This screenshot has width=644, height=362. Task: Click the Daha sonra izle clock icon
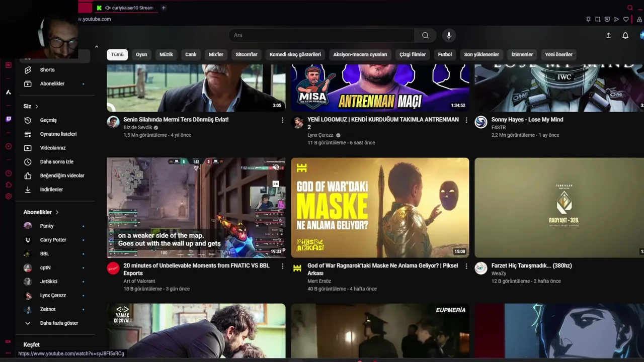pos(28,162)
